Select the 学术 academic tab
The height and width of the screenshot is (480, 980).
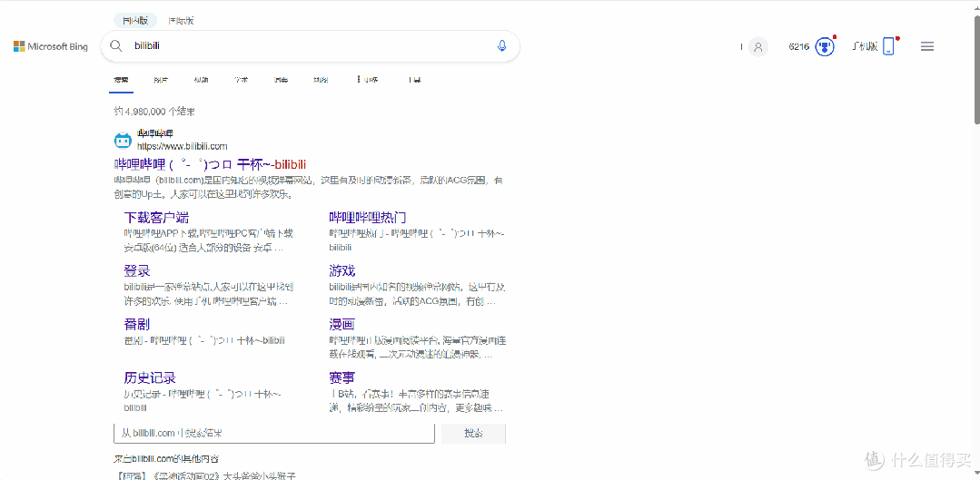point(241,80)
